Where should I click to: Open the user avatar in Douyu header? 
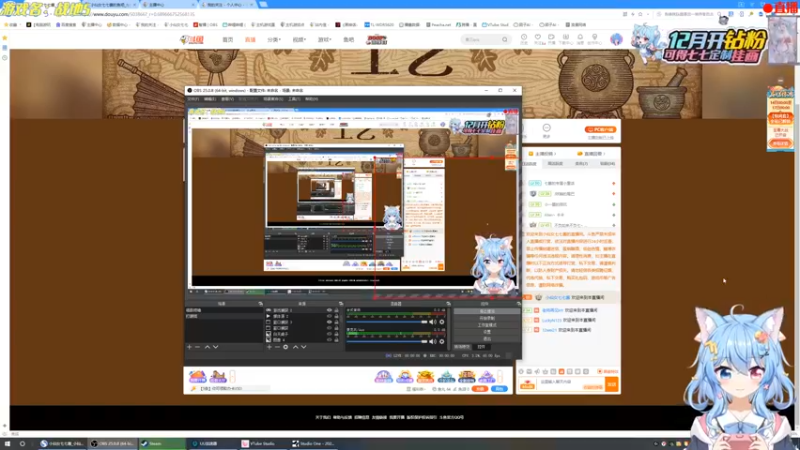coord(616,39)
